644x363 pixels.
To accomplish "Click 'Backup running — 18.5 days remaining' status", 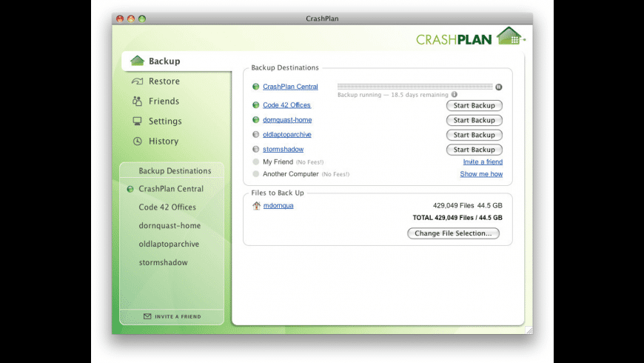I will pyautogui.click(x=393, y=95).
